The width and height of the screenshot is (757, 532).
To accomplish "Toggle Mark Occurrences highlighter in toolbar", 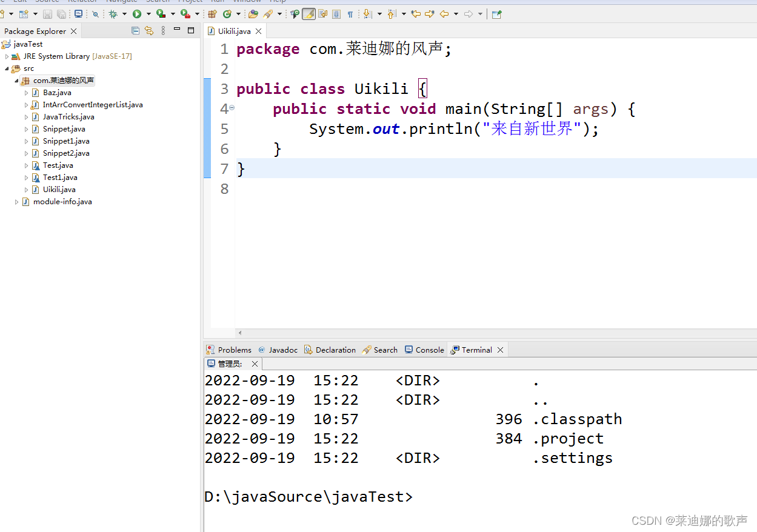I will 308,14.
